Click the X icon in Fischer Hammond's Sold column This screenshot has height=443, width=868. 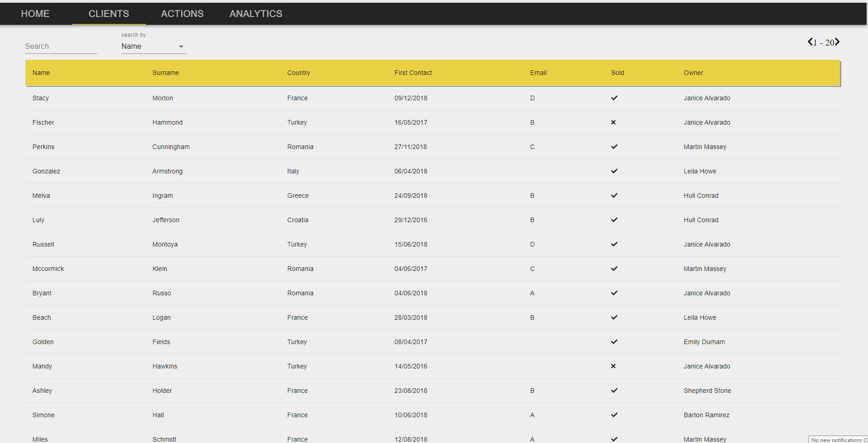[x=613, y=122]
